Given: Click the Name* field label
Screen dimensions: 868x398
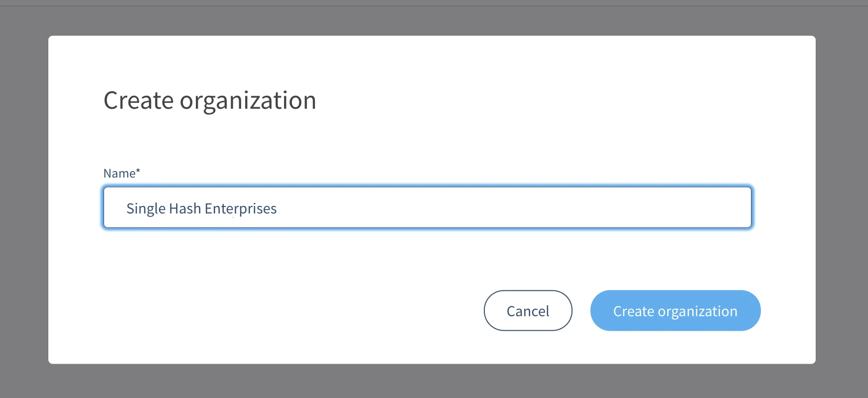Looking at the screenshot, I should point(120,173).
